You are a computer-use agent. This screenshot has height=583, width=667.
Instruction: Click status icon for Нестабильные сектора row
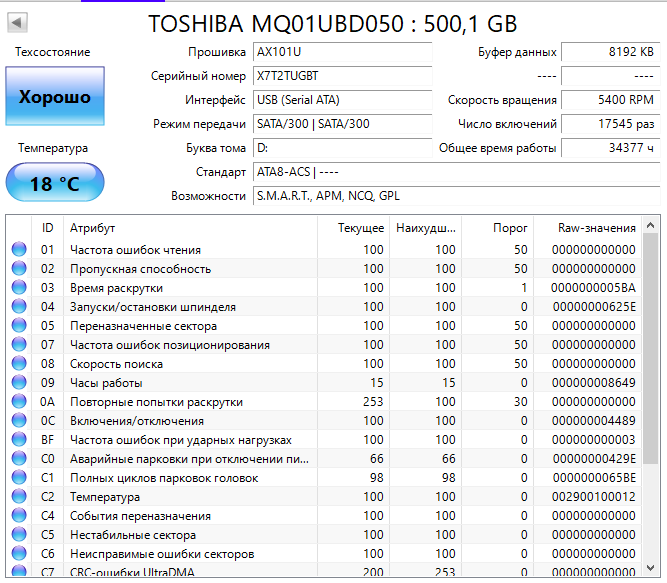click(x=19, y=535)
